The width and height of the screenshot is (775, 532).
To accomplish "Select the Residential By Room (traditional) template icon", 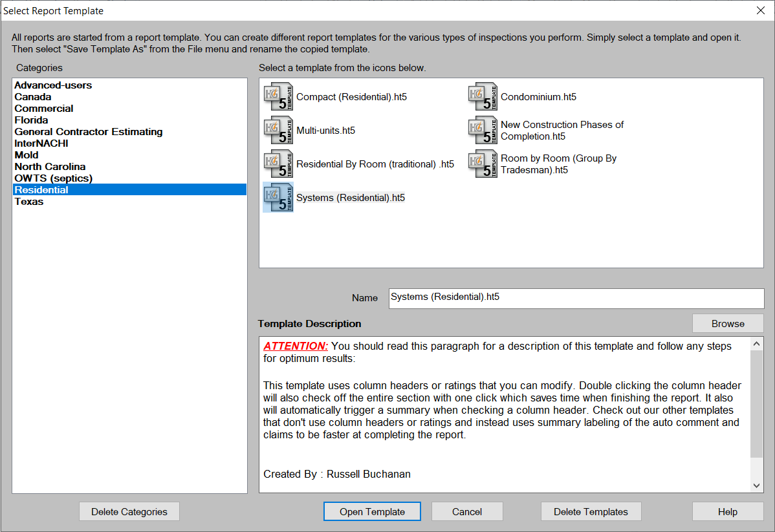I will click(278, 164).
